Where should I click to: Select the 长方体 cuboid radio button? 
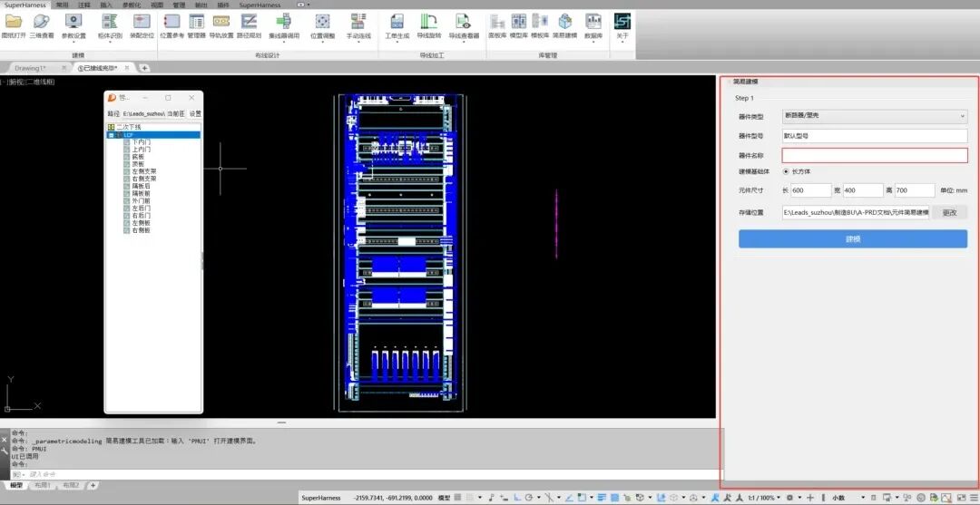point(786,171)
